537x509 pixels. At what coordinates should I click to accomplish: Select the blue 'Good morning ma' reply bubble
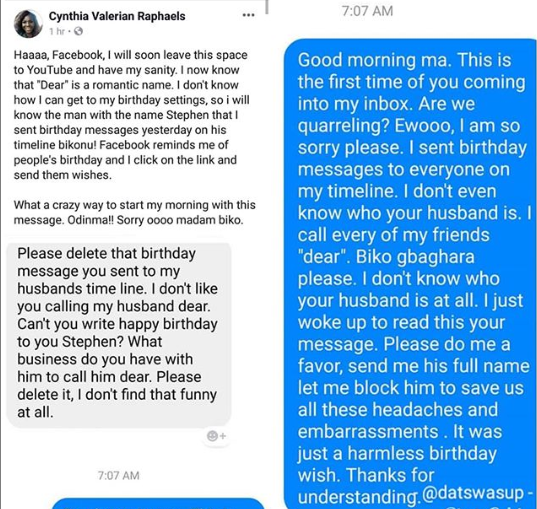click(410, 274)
